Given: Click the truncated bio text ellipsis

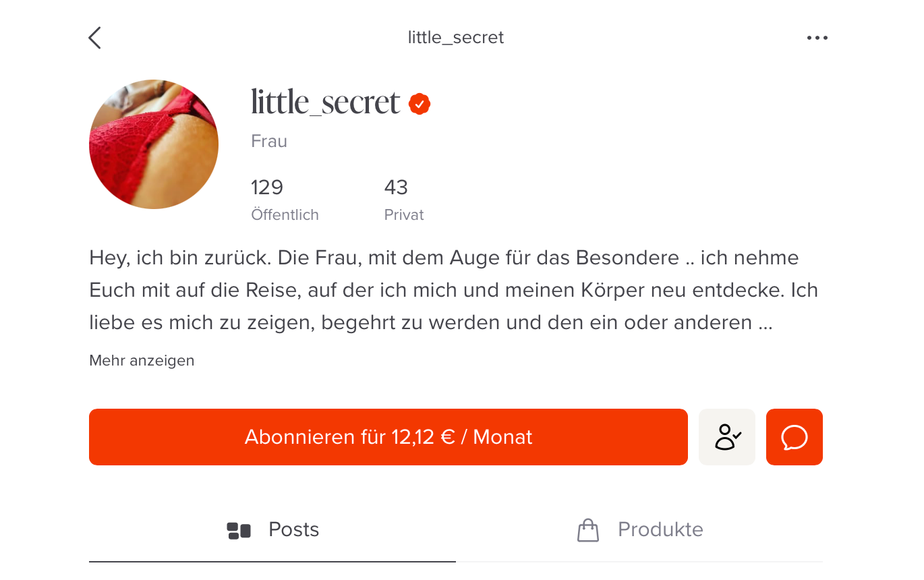Looking at the screenshot, I should [x=765, y=323].
